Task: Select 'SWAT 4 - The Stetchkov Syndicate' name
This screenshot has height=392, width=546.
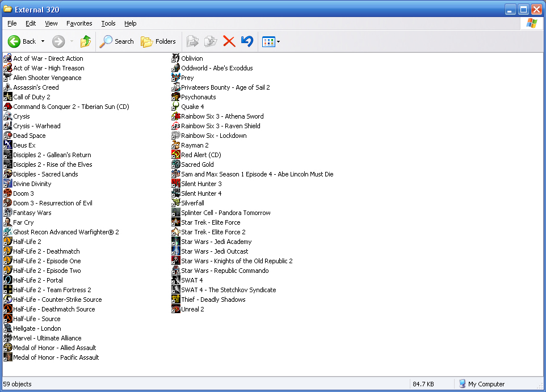Action: coord(228,290)
